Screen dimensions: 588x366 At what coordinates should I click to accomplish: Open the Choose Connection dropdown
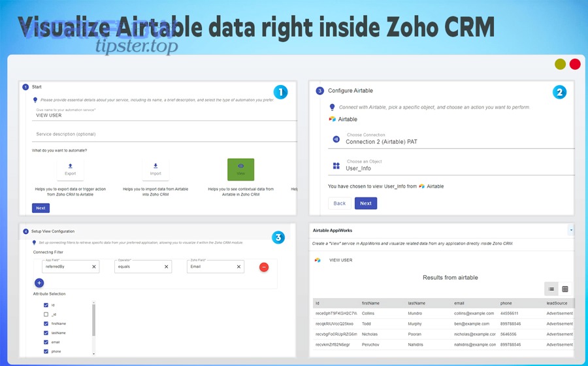451,139
